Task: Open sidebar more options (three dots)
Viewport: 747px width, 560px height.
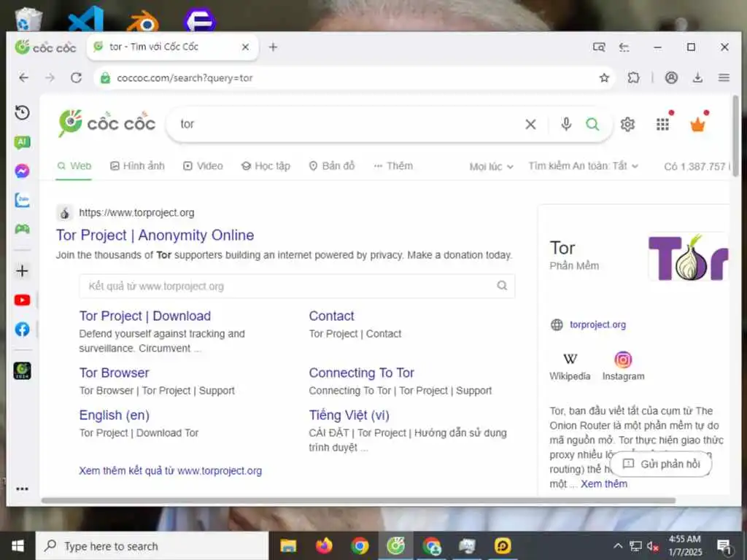Action: click(x=22, y=489)
